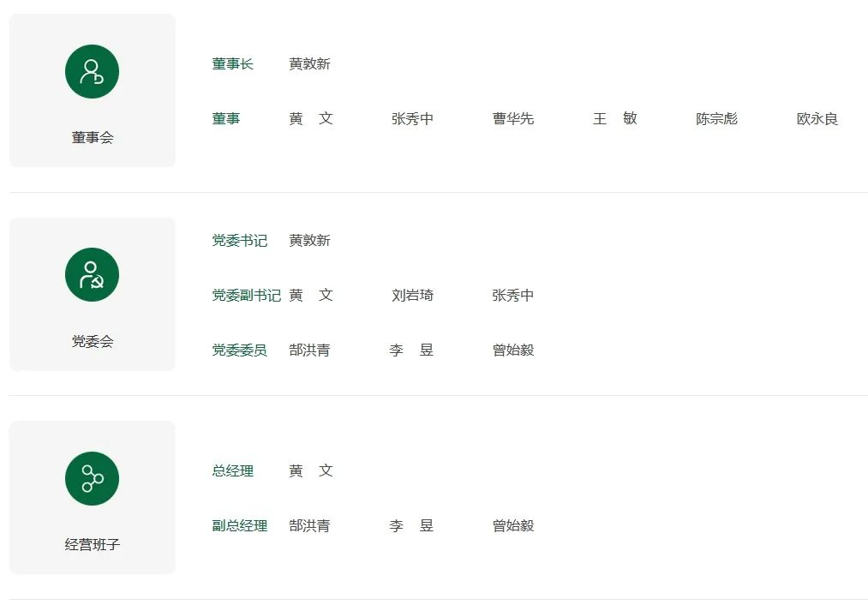868x605 pixels.
Task: Click 郜洪青 in the 党委委员 row
Action: point(309,350)
